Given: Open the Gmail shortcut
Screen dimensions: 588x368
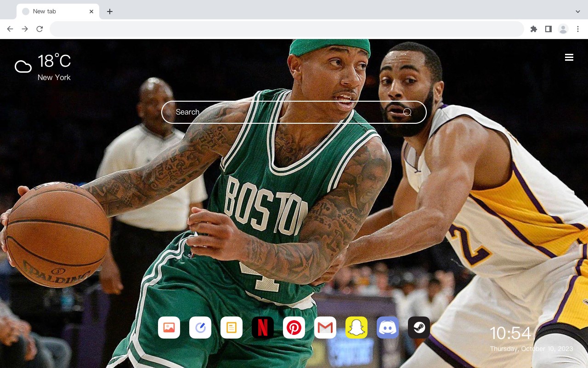Looking at the screenshot, I should [325, 328].
